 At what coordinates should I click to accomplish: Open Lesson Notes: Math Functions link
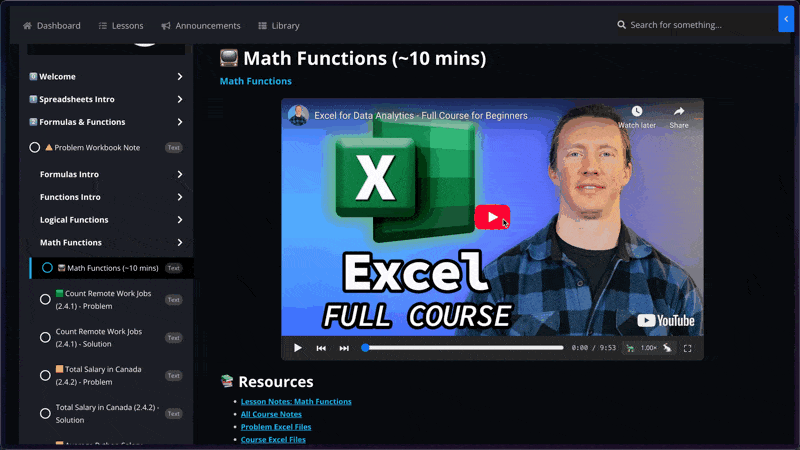pos(296,402)
